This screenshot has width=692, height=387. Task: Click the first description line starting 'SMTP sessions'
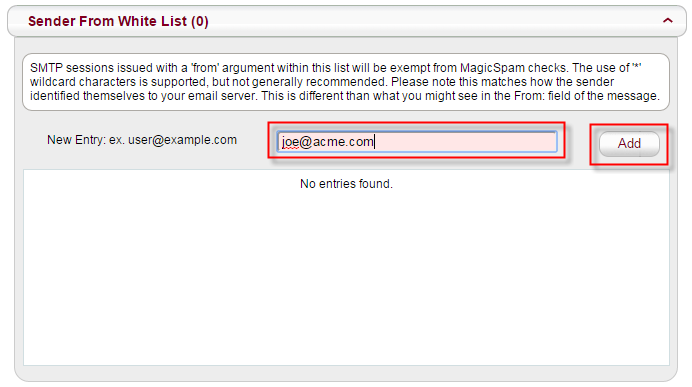(335, 68)
